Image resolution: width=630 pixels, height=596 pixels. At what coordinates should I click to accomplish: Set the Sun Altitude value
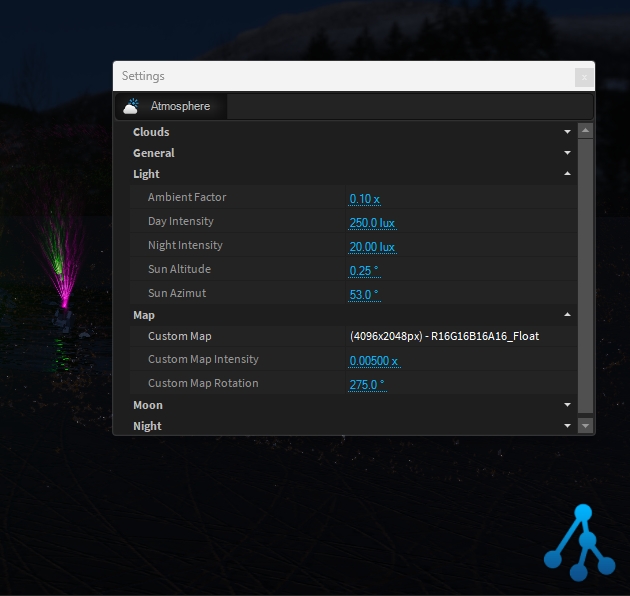coord(364,271)
